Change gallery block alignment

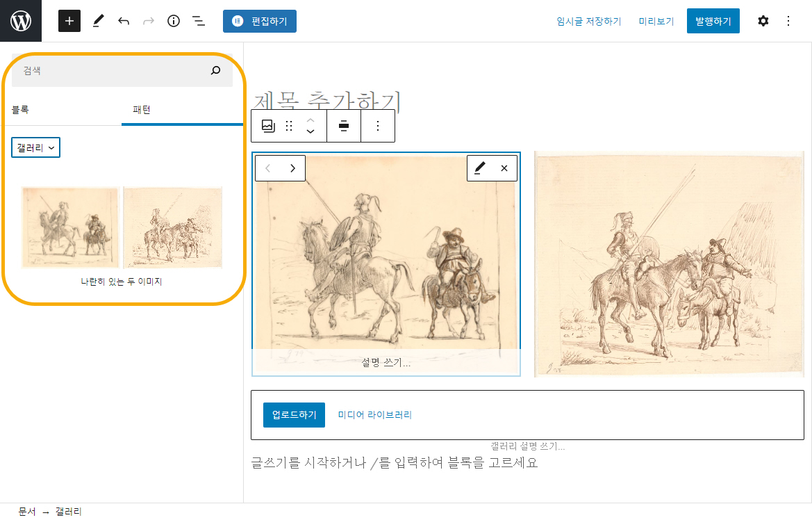point(343,126)
